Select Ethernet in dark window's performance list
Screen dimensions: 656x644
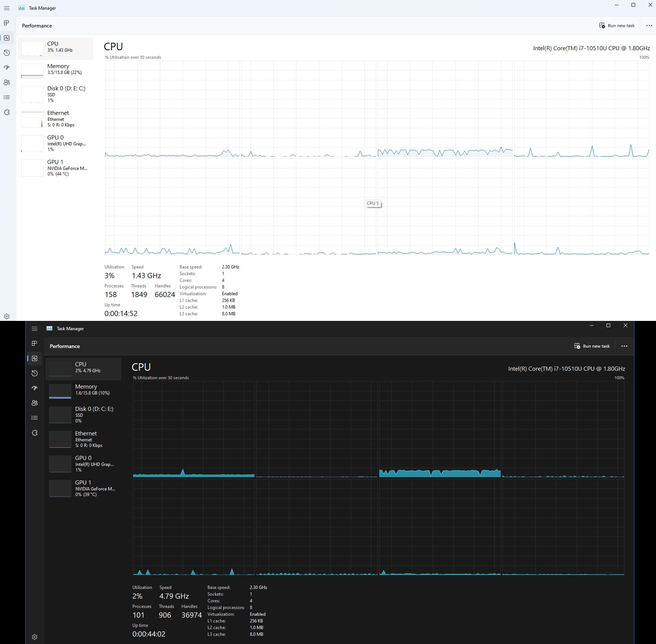84,439
